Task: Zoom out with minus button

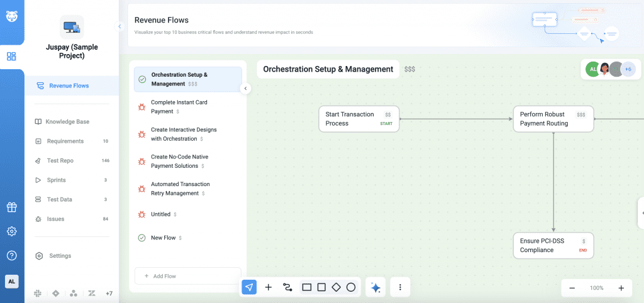Action: point(572,288)
